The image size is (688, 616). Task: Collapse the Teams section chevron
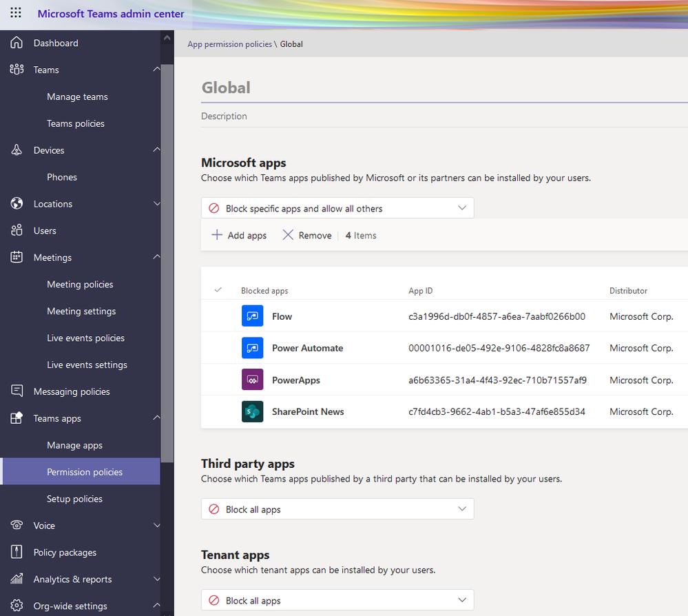click(156, 69)
